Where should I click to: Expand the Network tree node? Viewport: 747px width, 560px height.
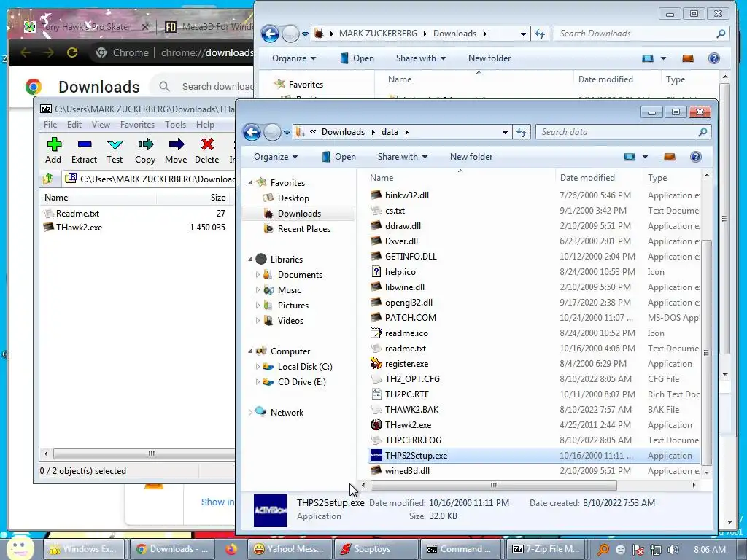[x=250, y=413]
